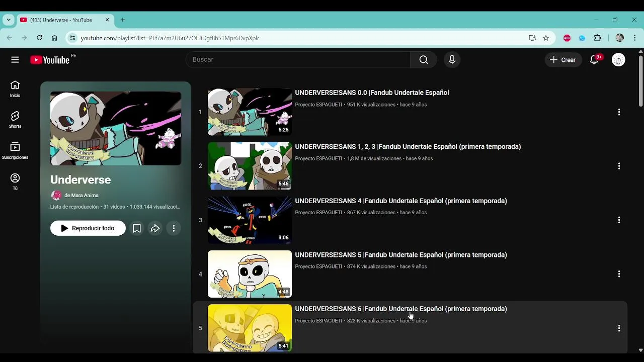Click the address bar URL

click(x=170, y=38)
